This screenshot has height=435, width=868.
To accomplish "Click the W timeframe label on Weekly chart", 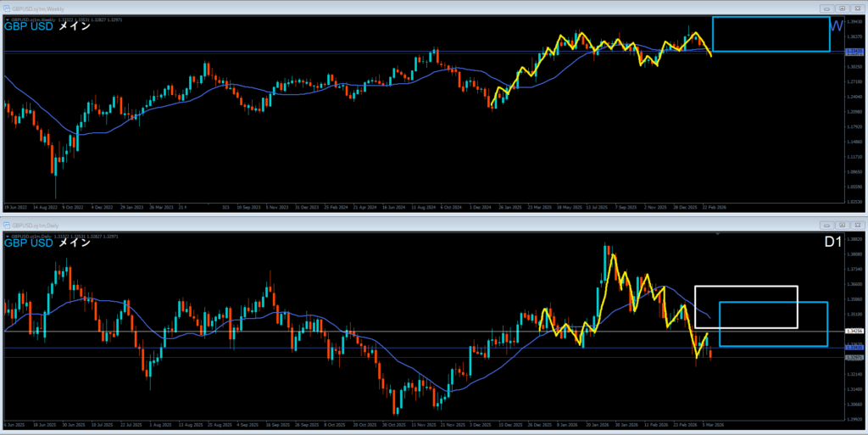I will [x=835, y=26].
